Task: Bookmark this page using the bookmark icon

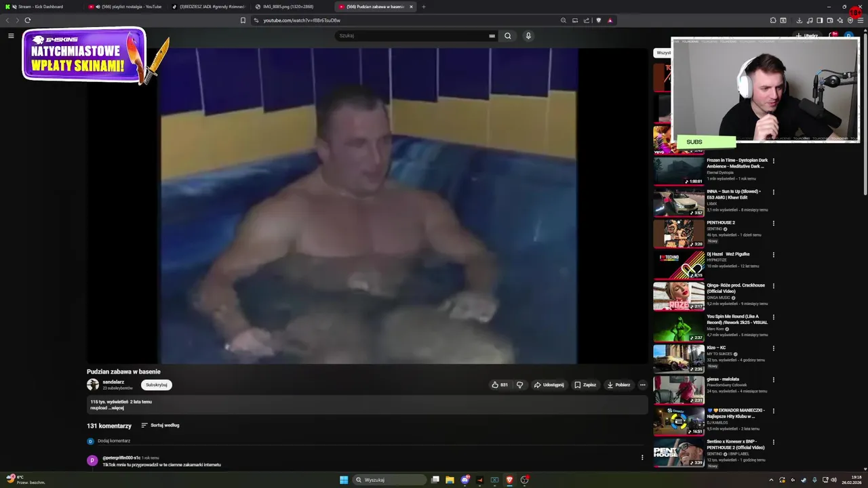Action: 243,20
